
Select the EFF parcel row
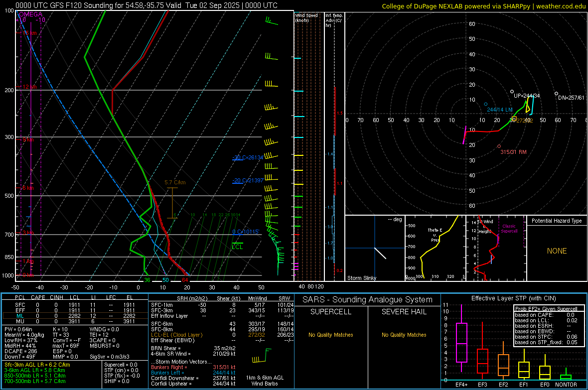click(75, 310)
